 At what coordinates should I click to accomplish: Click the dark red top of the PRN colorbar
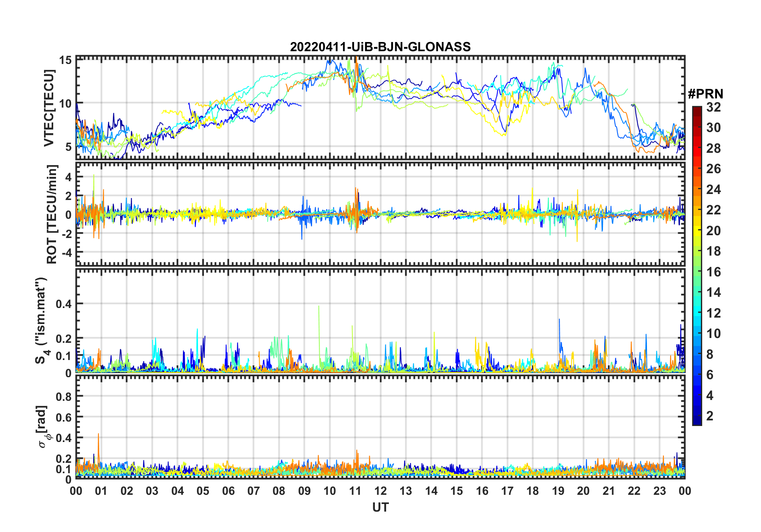point(697,110)
